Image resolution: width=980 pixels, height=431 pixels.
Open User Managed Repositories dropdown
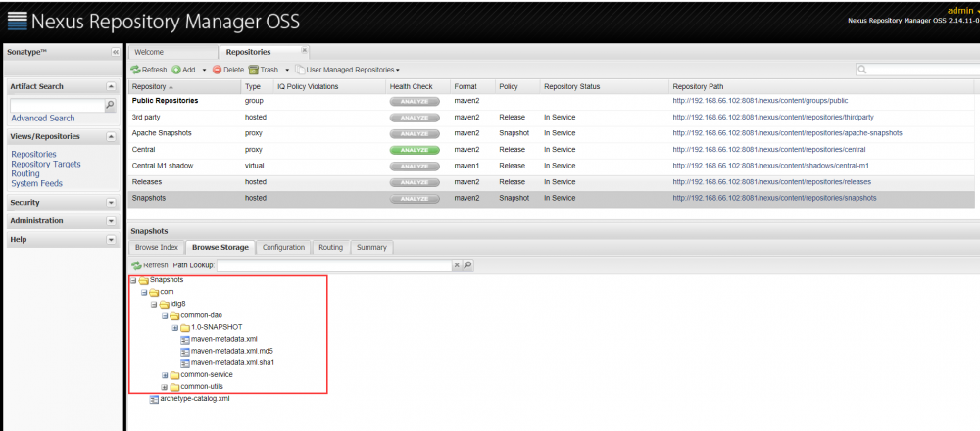pos(398,71)
